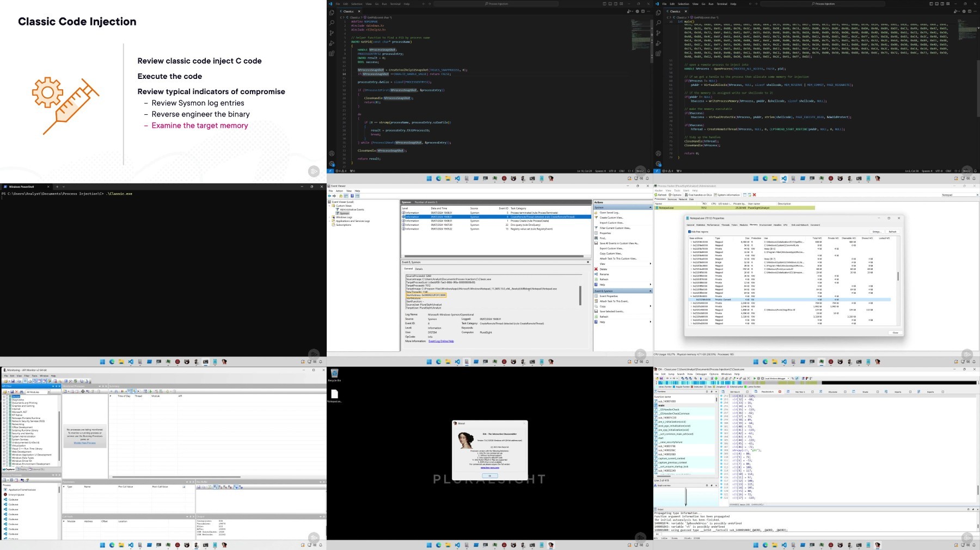Image resolution: width=980 pixels, height=550 pixels.
Task: Click the Create Custom View funnel icon
Action: (596, 218)
